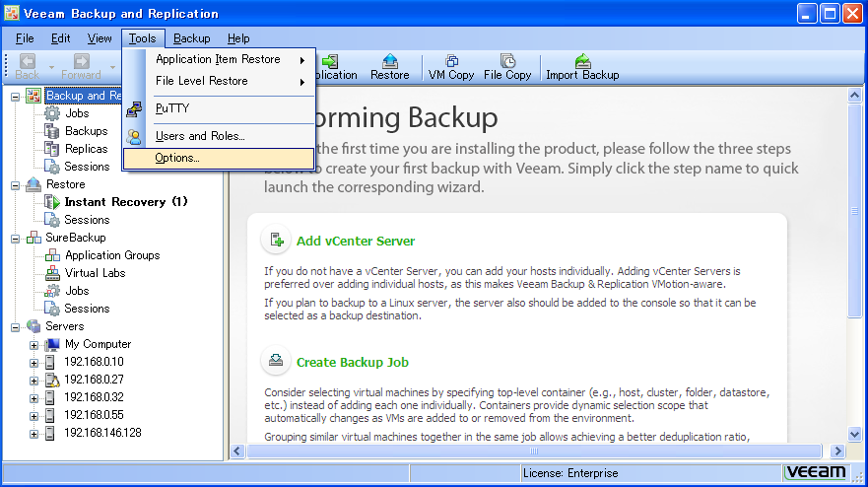Expand server 192.168.146.128 node

(x=33, y=434)
